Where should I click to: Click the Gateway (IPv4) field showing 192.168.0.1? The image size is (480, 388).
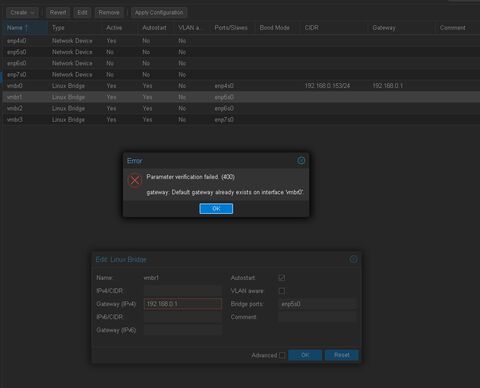pos(183,304)
